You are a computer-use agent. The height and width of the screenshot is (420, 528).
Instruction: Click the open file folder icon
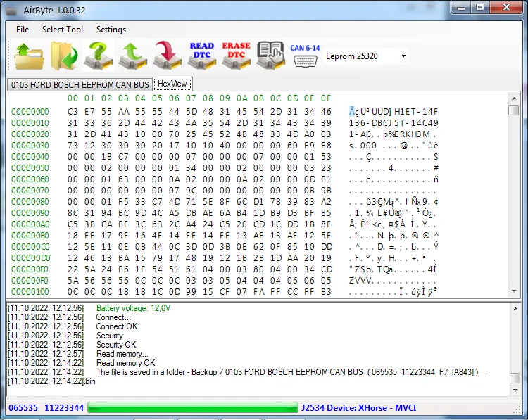[x=27, y=56]
